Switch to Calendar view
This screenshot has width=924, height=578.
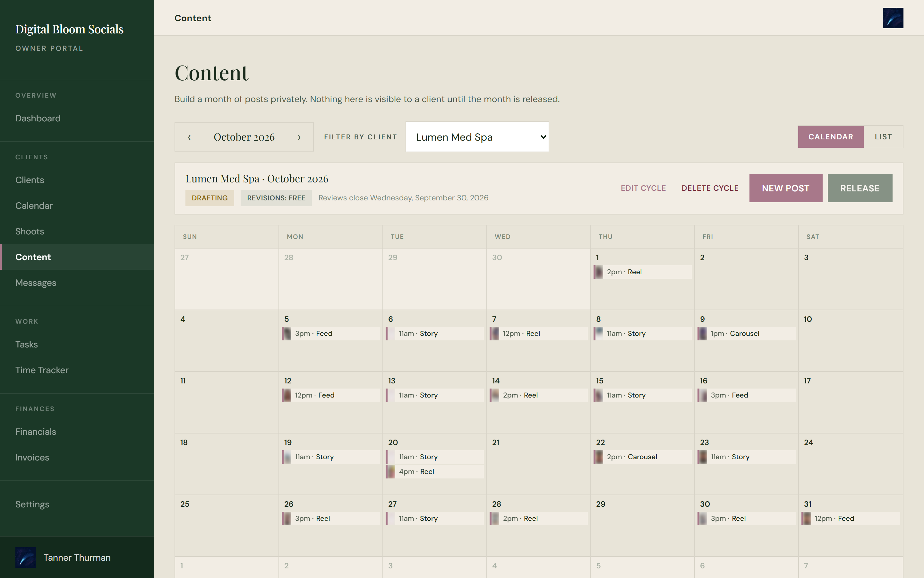pos(830,137)
